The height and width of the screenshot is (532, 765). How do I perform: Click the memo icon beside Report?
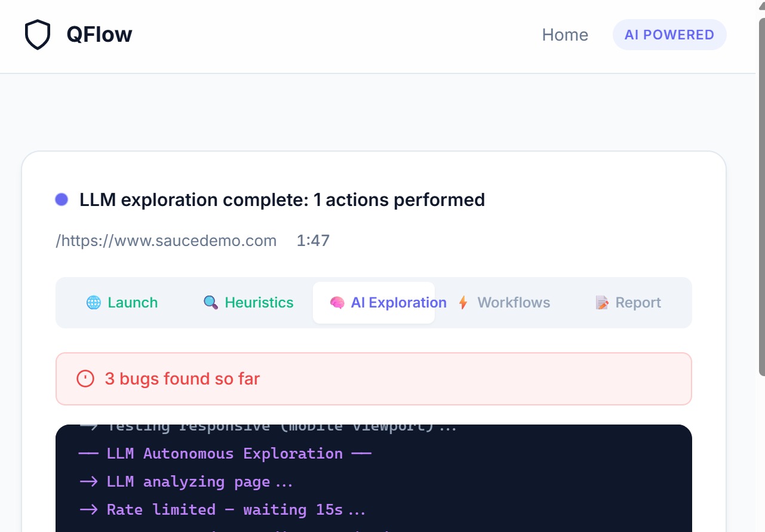[602, 303]
